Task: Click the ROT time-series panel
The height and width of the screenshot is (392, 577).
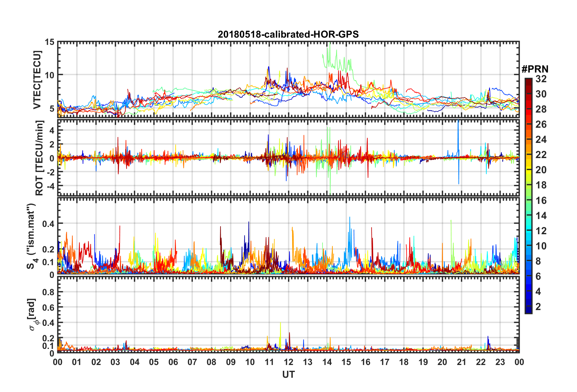Action: pyautogui.click(x=288, y=157)
